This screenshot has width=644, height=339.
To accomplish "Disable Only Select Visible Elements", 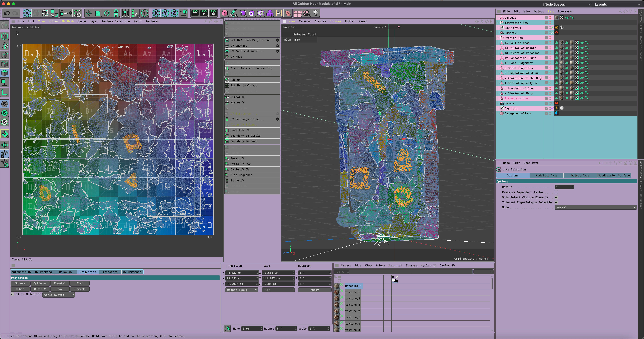I will click(557, 197).
